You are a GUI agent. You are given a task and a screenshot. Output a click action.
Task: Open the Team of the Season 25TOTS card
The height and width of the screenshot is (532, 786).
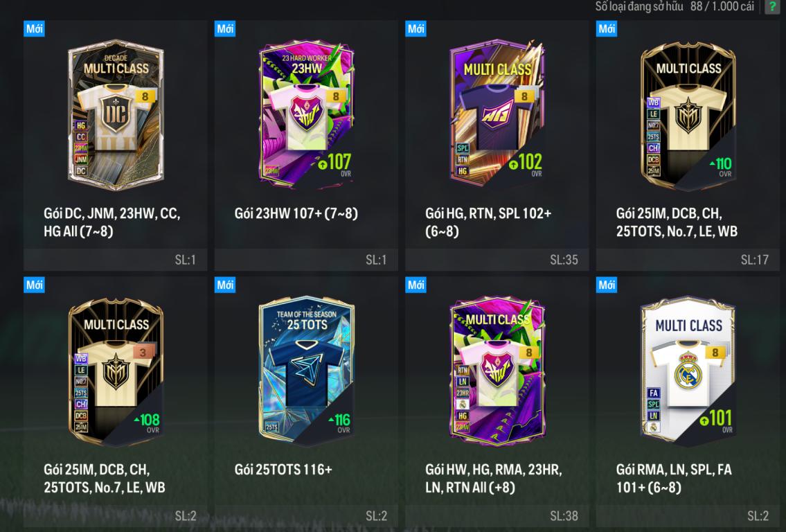click(x=307, y=370)
